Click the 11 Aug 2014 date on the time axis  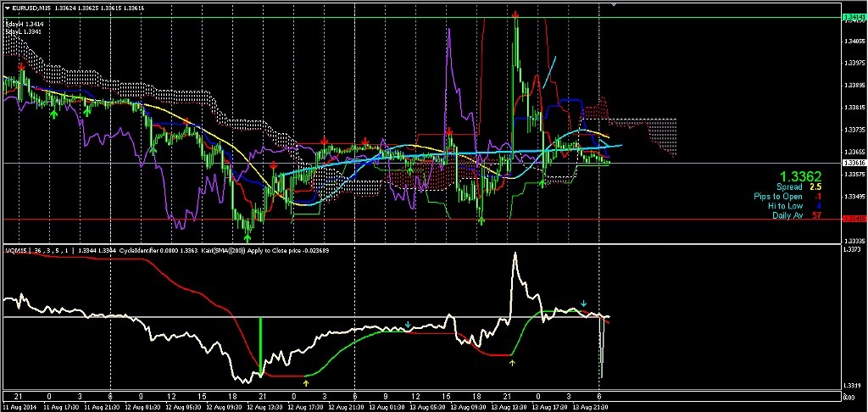(19, 407)
